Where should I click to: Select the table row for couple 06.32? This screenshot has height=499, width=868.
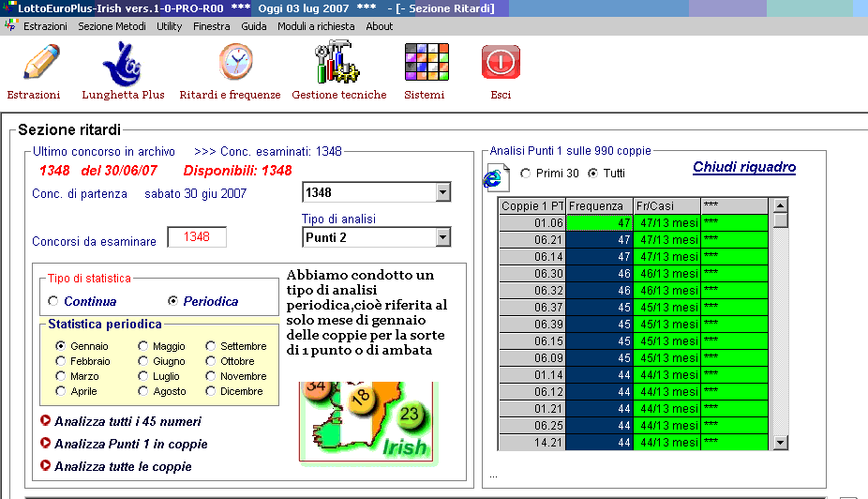click(x=634, y=290)
